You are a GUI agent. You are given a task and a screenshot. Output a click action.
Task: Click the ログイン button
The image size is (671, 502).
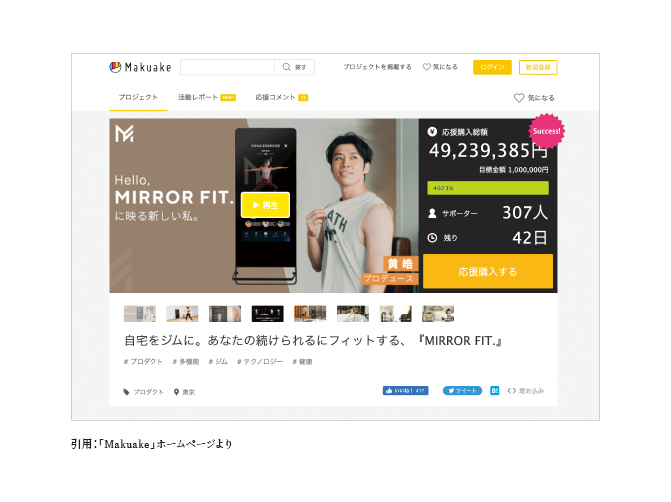492,67
